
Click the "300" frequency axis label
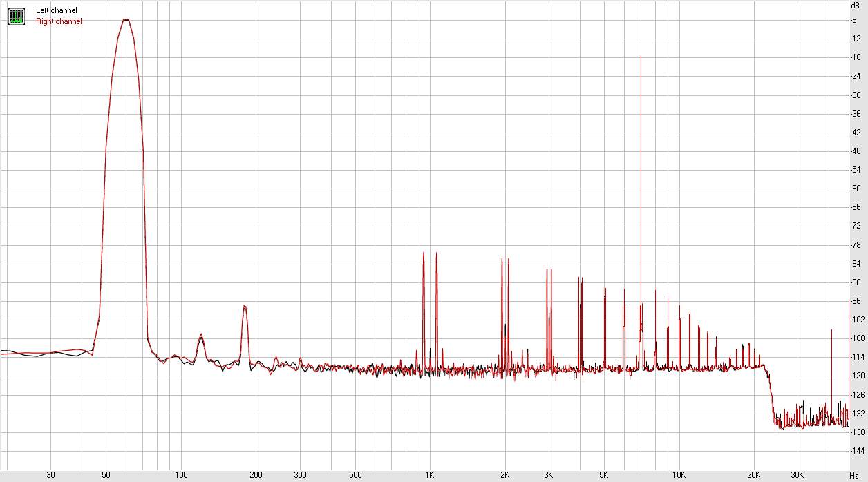[x=300, y=475]
